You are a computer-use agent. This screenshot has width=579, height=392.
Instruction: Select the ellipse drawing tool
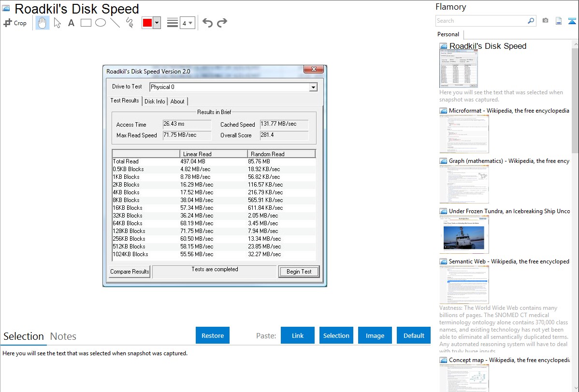pyautogui.click(x=101, y=23)
